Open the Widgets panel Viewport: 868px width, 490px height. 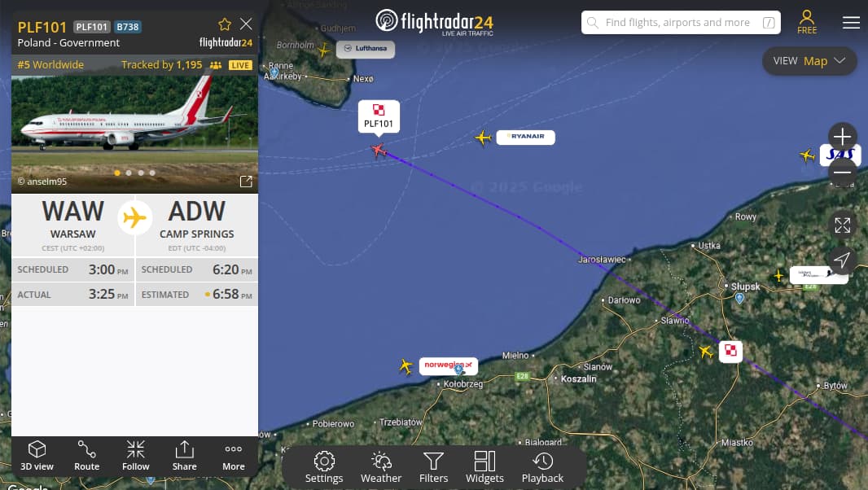[484, 468]
